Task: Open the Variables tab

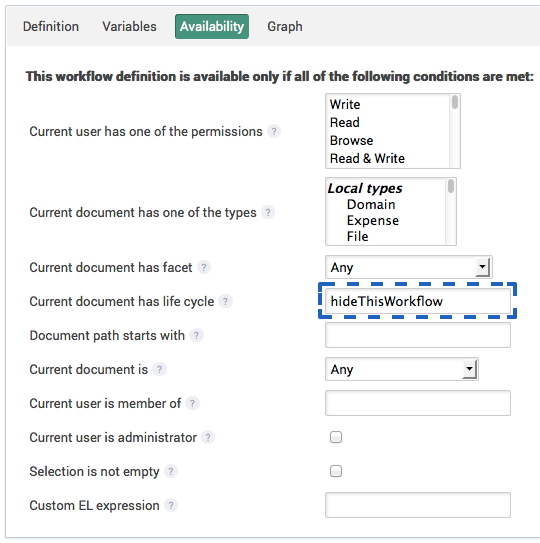Action: (x=129, y=27)
